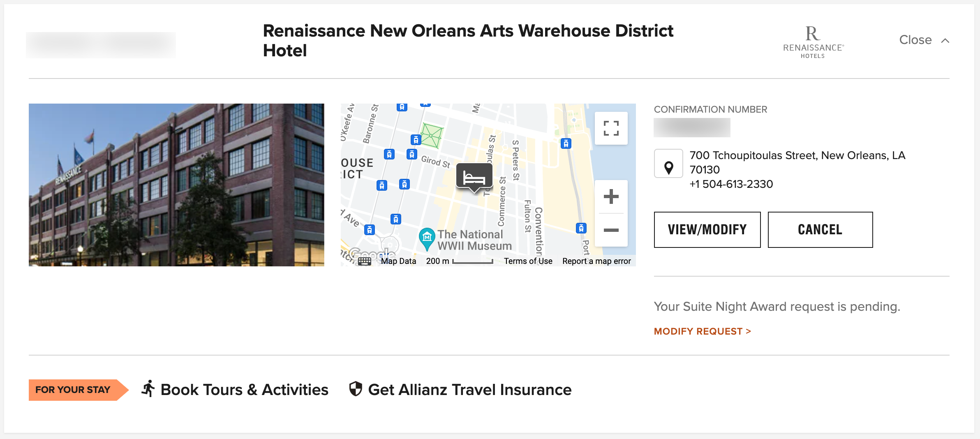Click the Allianz insurance shield icon
This screenshot has height=439, width=980.
355,388
